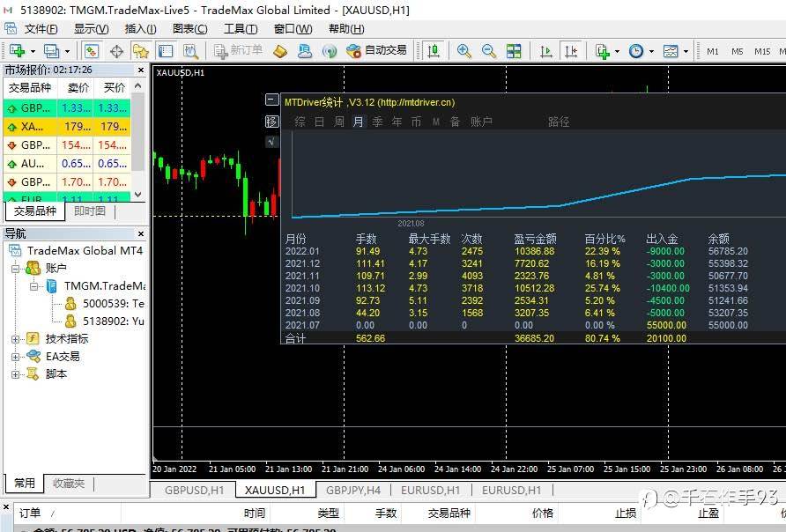
Task: Collapse the MTDriver statistics panel minus button
Action: point(271,100)
